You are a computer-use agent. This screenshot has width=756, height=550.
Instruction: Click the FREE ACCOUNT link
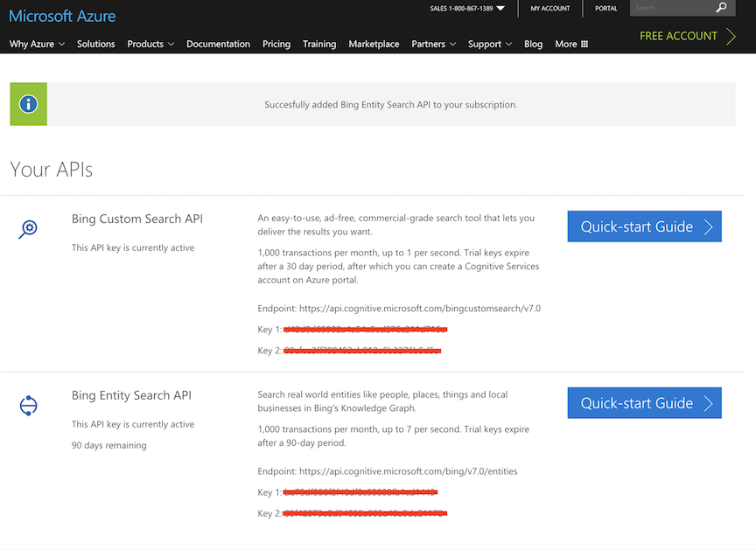(x=678, y=36)
